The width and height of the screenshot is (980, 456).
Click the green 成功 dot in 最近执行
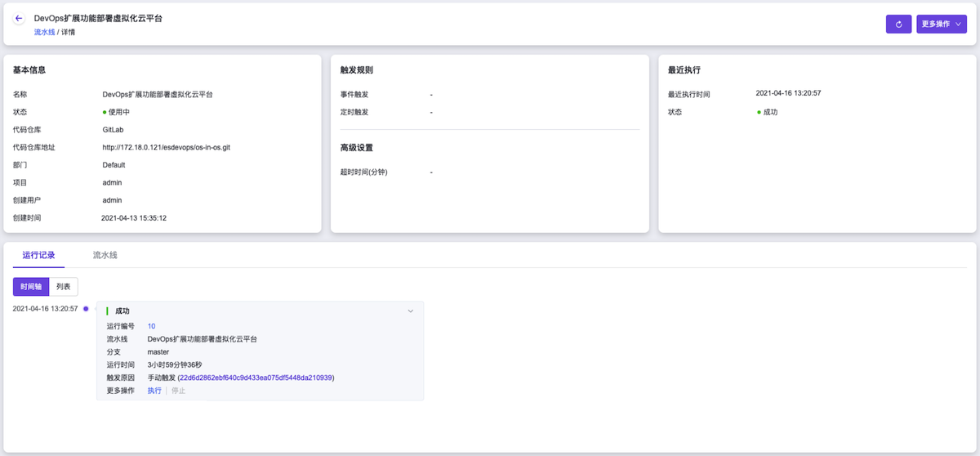pyautogui.click(x=759, y=112)
